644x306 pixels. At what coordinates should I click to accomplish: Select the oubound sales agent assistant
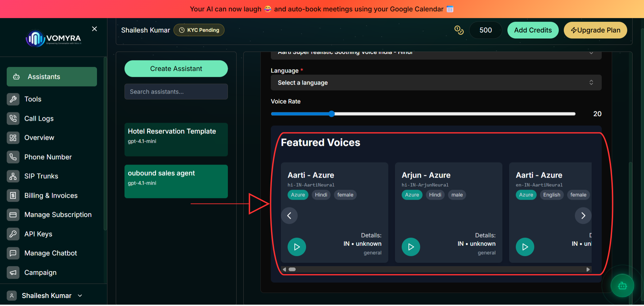176,181
